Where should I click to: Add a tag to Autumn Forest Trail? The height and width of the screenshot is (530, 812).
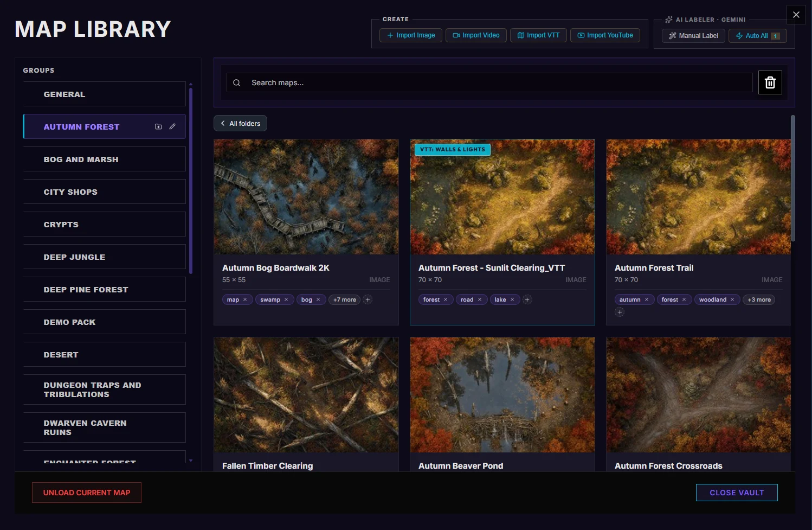620,312
